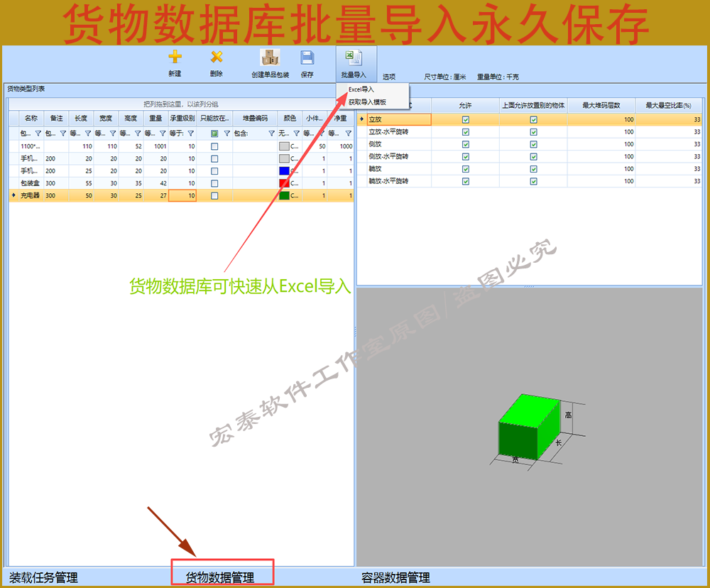This screenshot has width=710, height=588.
Task: Uncheck 允许 for 躺放 orientation
Action: (466, 168)
